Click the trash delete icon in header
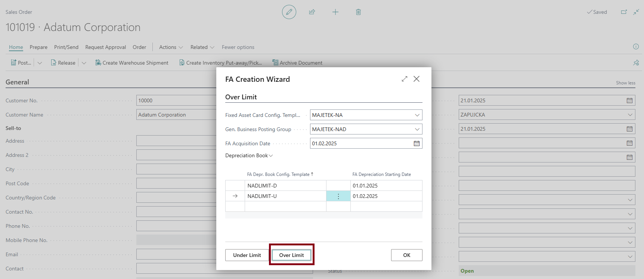Screen dimensions: 644x279 tap(358, 12)
